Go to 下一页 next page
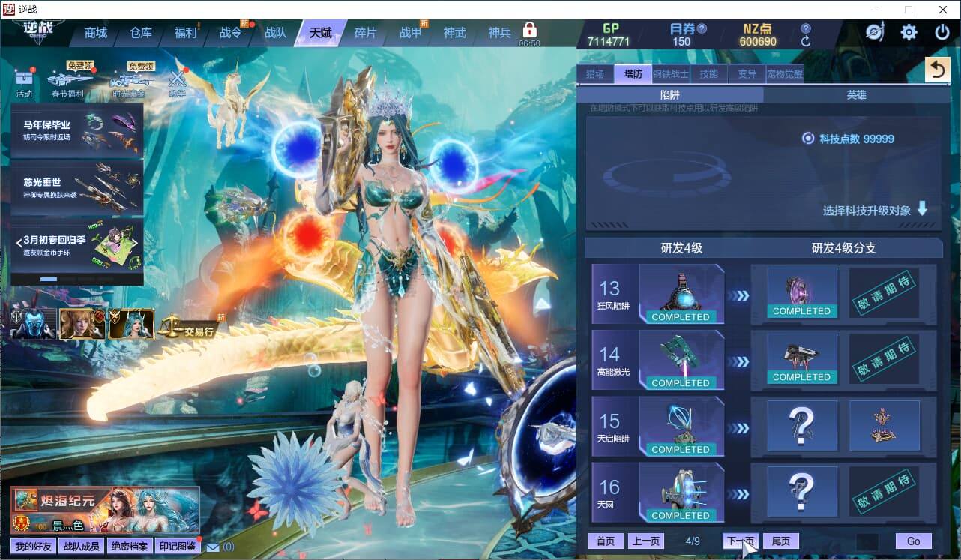 point(741,541)
